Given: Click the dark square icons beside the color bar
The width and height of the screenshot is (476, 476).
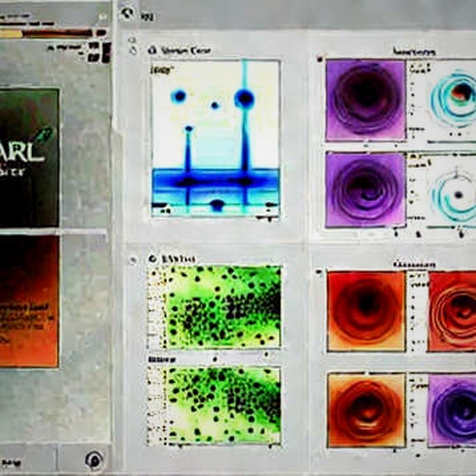Looking at the screenshot, I should pos(99,52).
